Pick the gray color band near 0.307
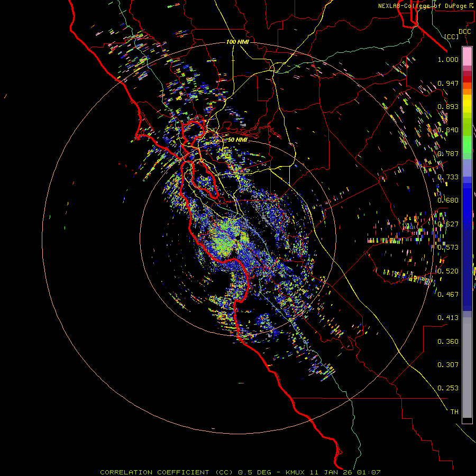The height and width of the screenshot is (476, 476). (x=467, y=368)
